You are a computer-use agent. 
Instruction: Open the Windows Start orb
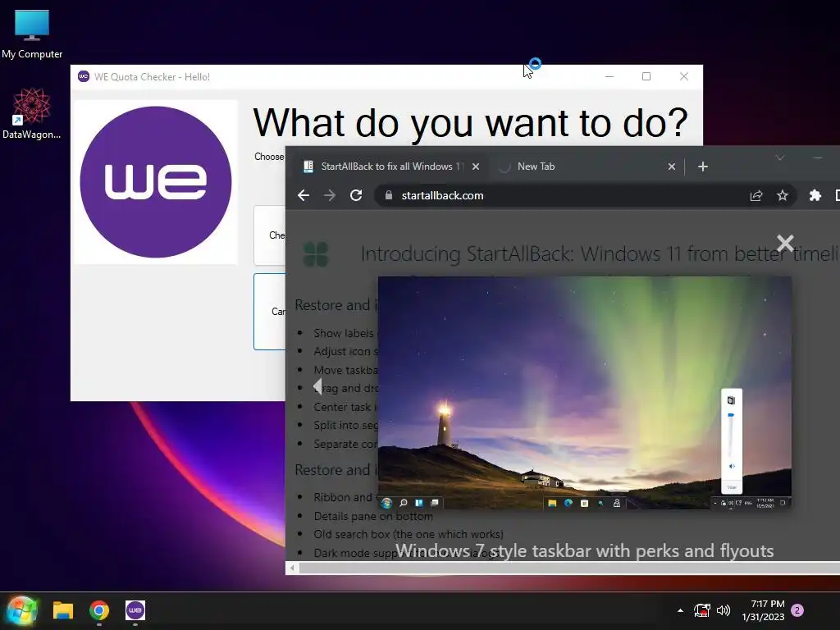point(22,610)
